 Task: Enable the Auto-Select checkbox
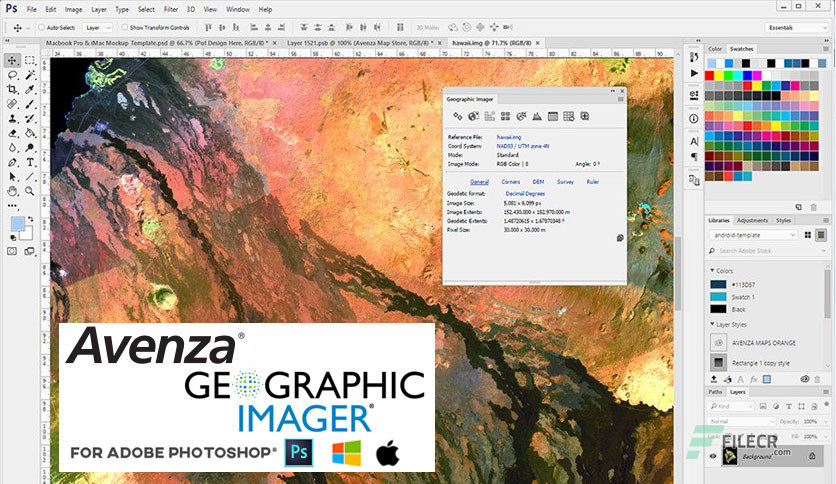[41, 27]
